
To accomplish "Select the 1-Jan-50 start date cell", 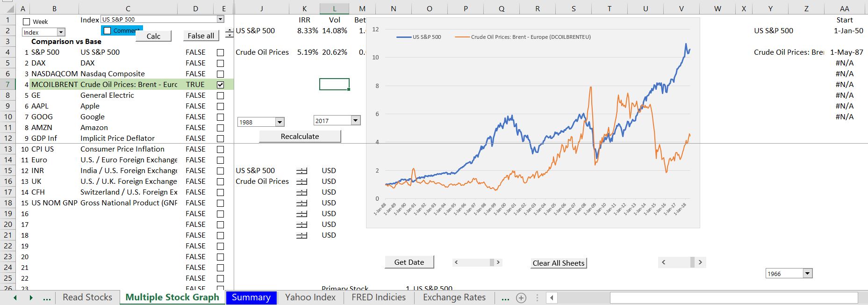I will point(845,31).
